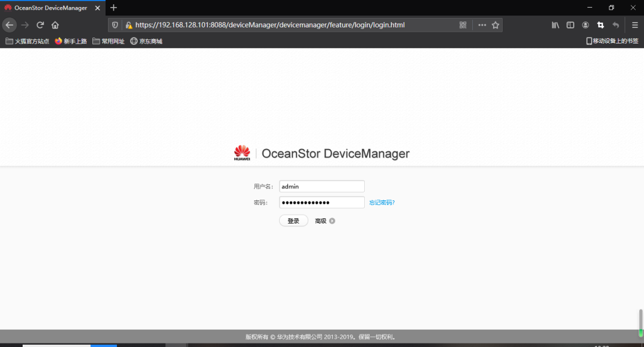The height and width of the screenshot is (347, 644).
Task: Toggle the sidebar view icon
Action: point(571,25)
